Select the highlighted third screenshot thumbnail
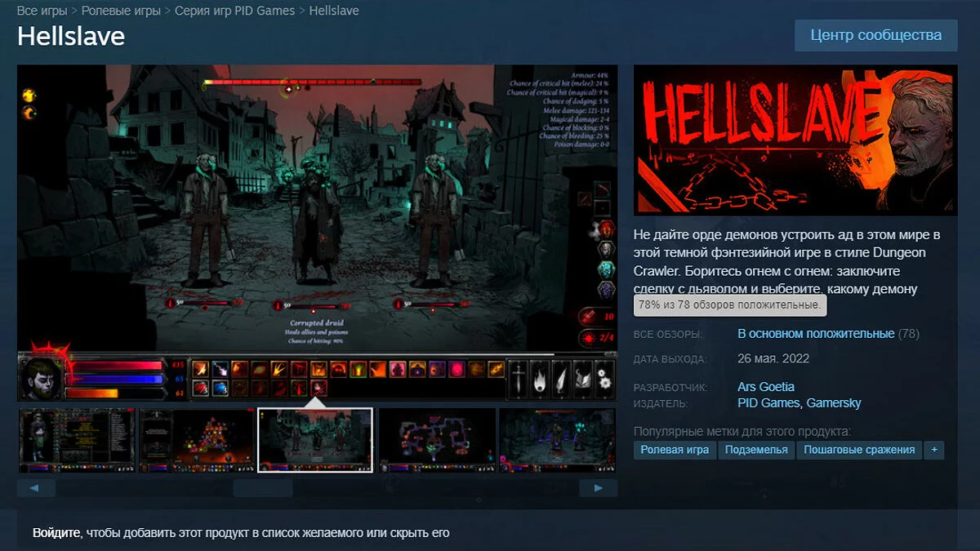Image resolution: width=980 pixels, height=551 pixels. pyautogui.click(x=315, y=440)
